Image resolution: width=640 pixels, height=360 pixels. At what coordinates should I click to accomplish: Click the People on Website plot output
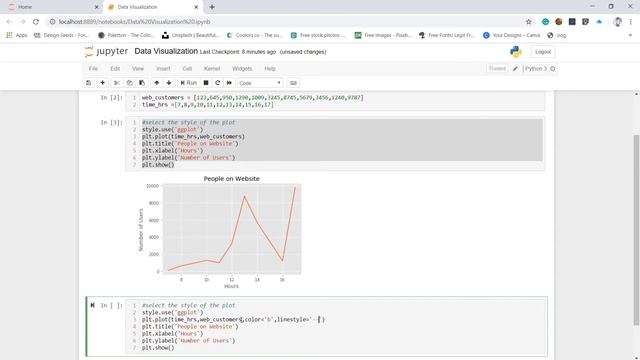click(x=220, y=232)
